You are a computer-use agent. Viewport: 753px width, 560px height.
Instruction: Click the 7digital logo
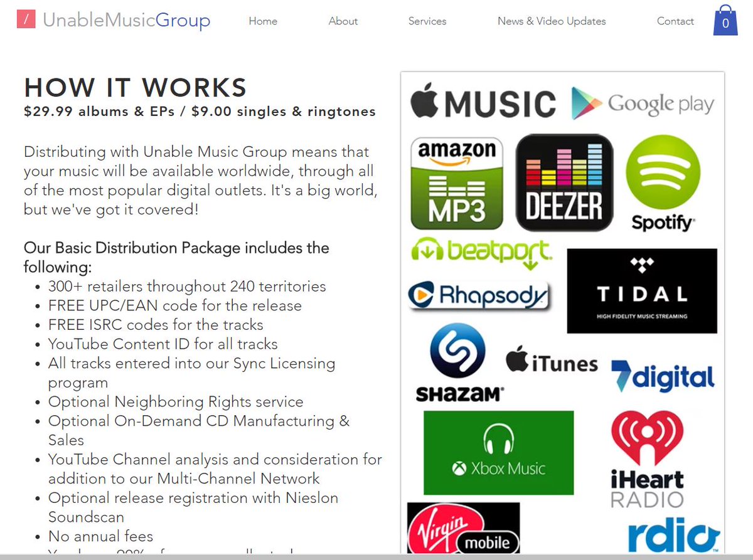pos(662,376)
